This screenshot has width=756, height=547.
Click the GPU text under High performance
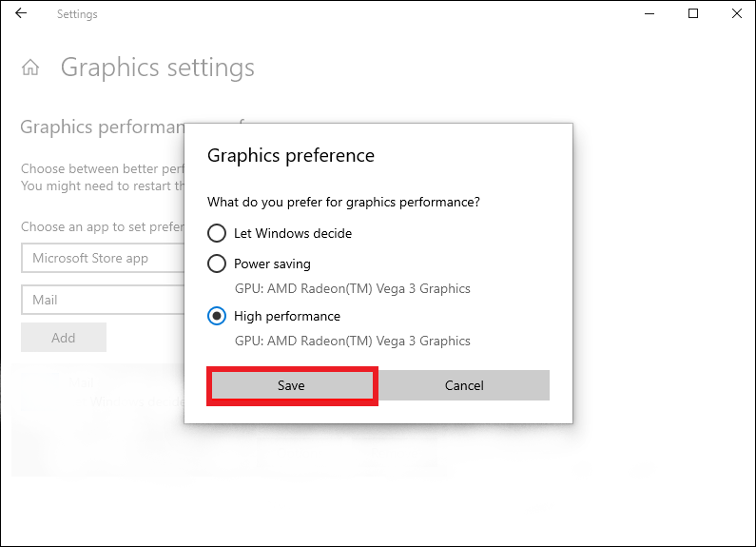[352, 341]
